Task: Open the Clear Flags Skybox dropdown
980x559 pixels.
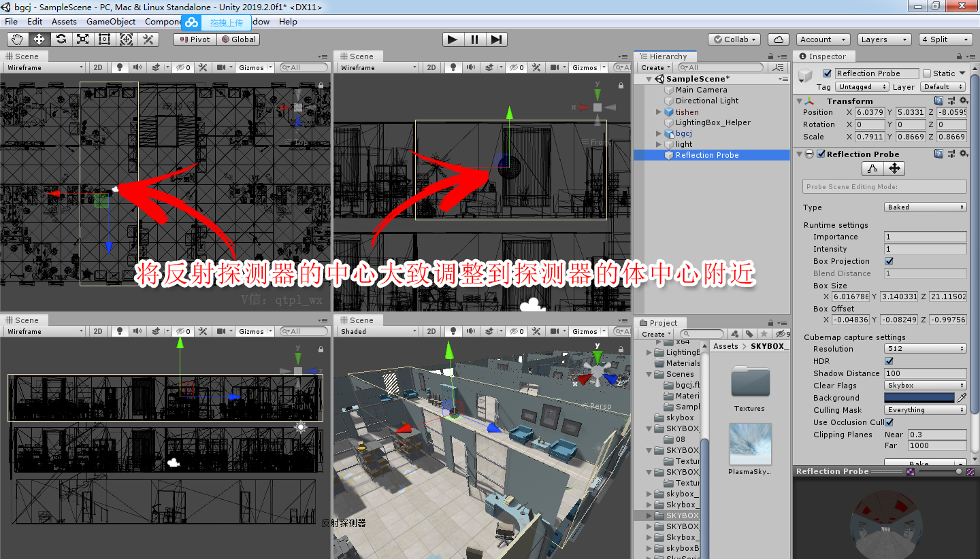Action: (x=925, y=386)
